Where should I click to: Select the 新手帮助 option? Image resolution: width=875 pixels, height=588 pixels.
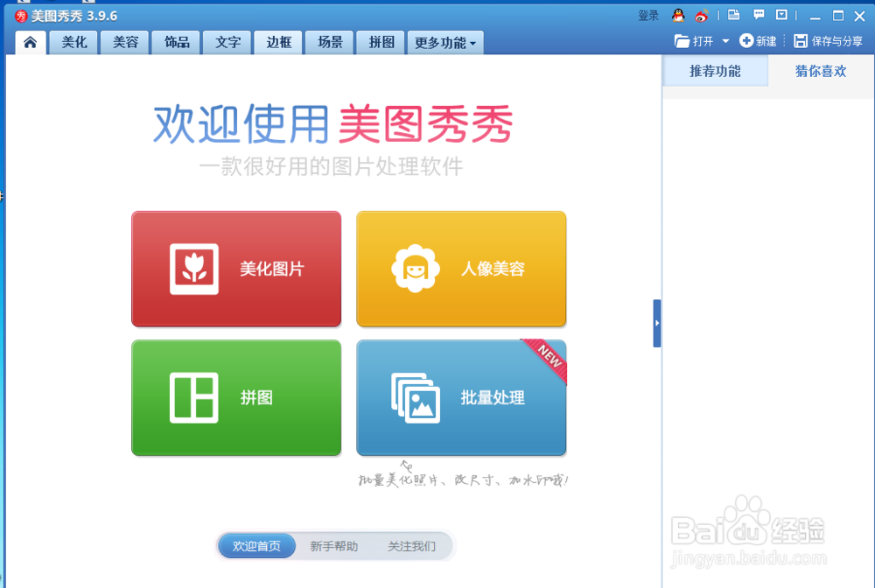coord(333,546)
